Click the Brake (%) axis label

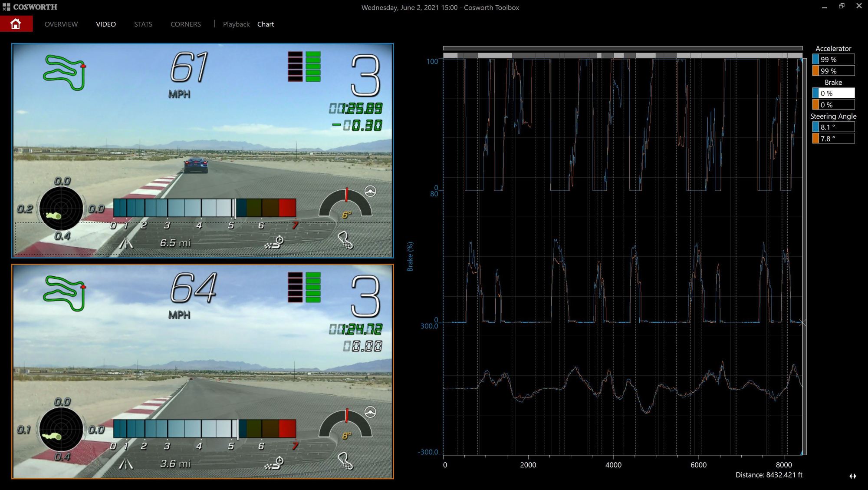click(x=410, y=257)
